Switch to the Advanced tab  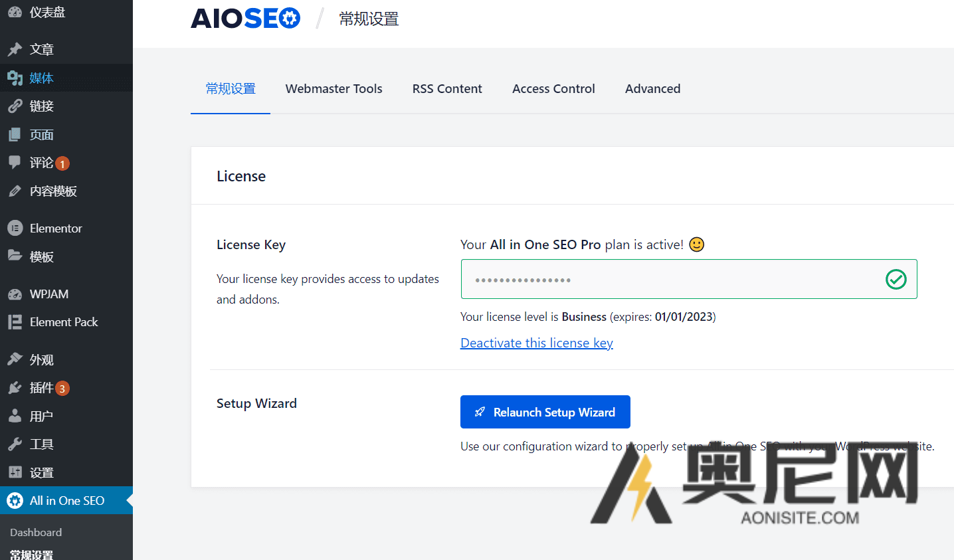click(x=652, y=89)
